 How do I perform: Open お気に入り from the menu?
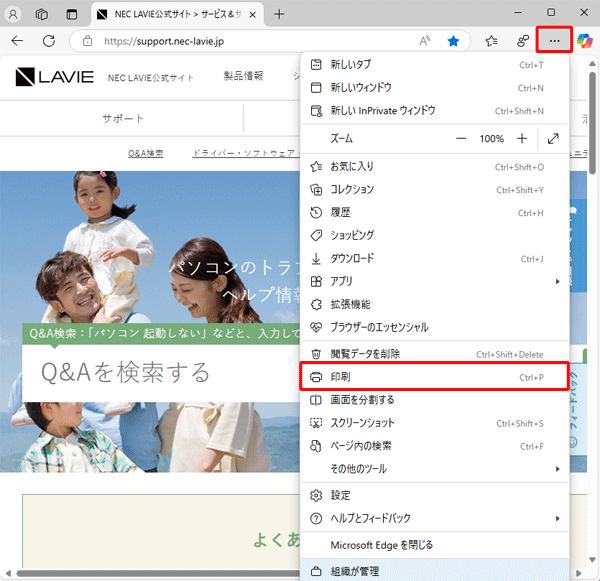pyautogui.click(x=435, y=167)
